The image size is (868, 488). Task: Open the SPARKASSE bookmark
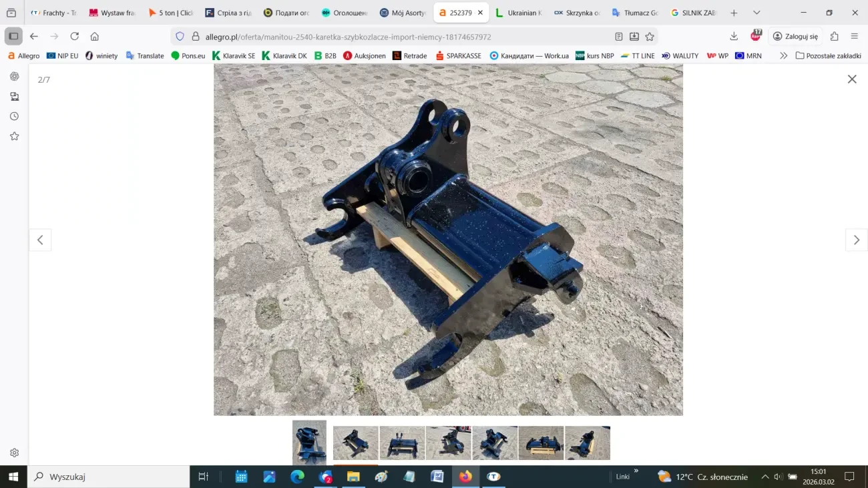pyautogui.click(x=458, y=56)
